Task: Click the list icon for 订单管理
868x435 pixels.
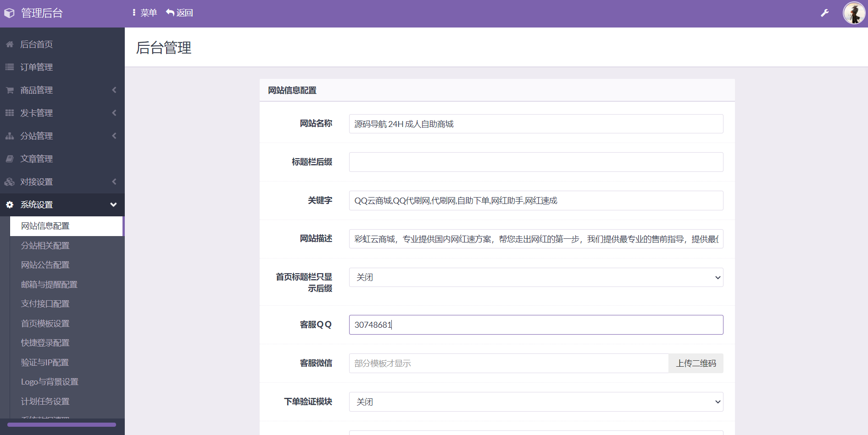Action: (10, 67)
